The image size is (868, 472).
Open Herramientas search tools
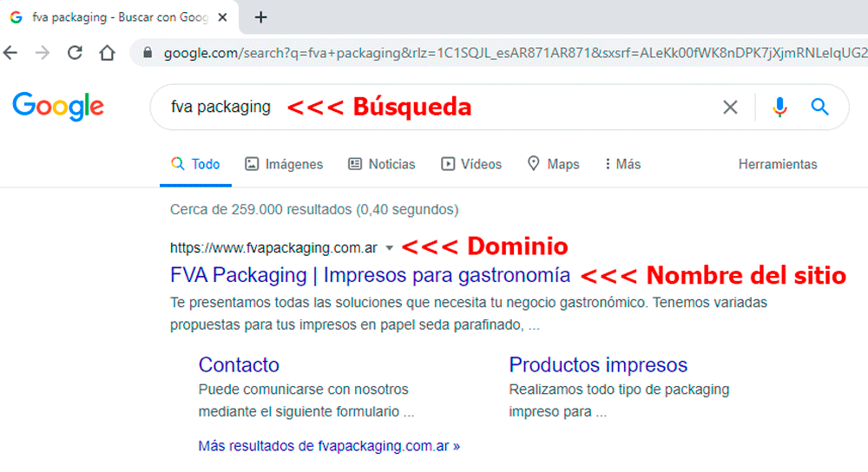[777, 164]
